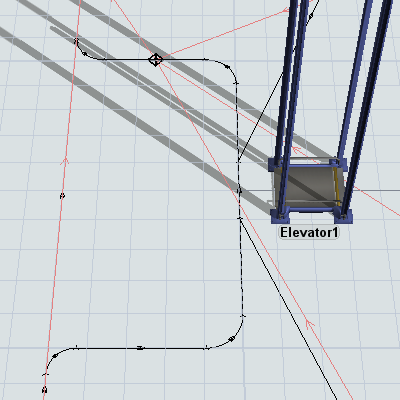Click the marker on vertical path beside elevator
This screenshot has height=400, width=400.
[x=239, y=191]
